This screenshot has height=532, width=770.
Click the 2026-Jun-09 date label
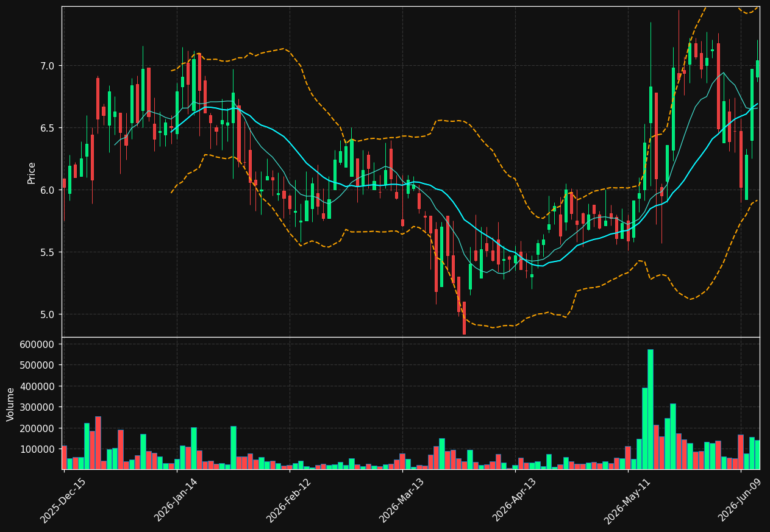tap(740, 501)
